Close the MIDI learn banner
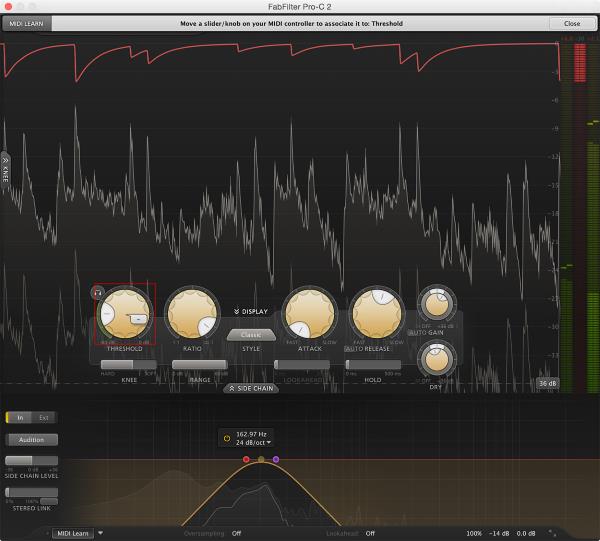 (x=571, y=23)
